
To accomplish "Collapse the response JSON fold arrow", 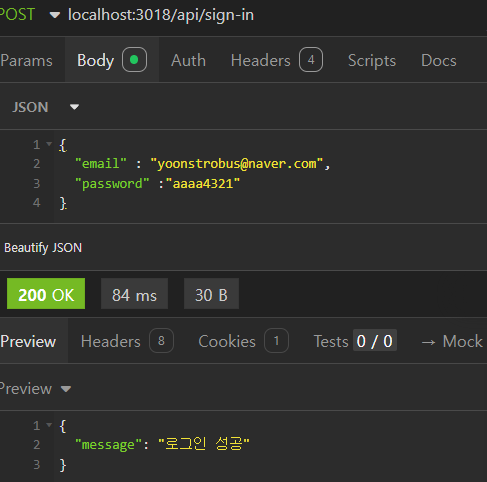I will point(49,425).
